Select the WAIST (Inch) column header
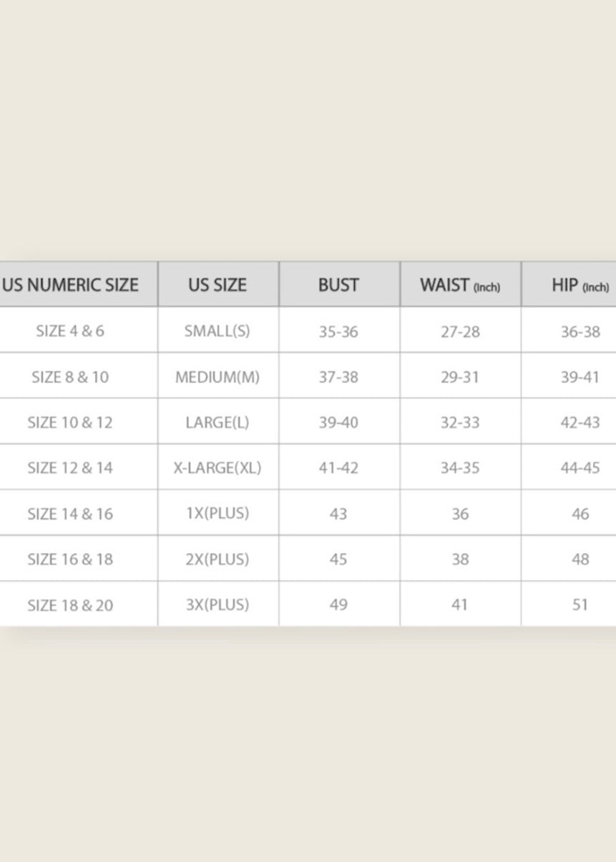616x862 pixels. pyautogui.click(x=460, y=285)
